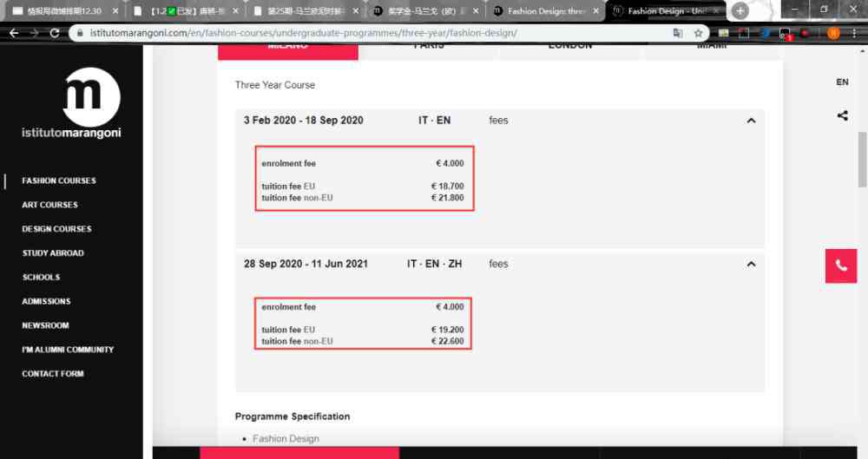Open the orange profile avatar
Image resolution: width=868 pixels, height=459 pixels.
pyautogui.click(x=833, y=33)
